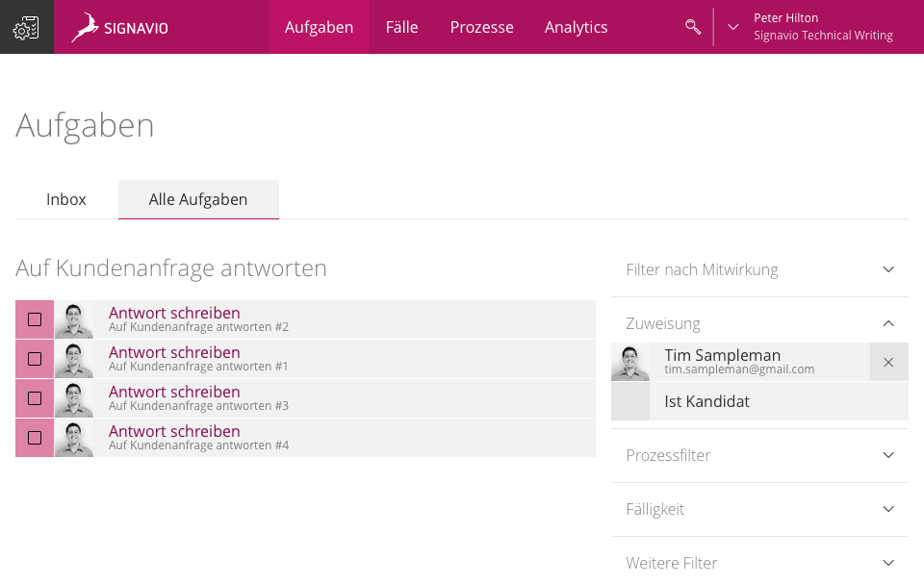Check the box for Kundenanfrage #2 task
924x585 pixels.
click(x=35, y=319)
